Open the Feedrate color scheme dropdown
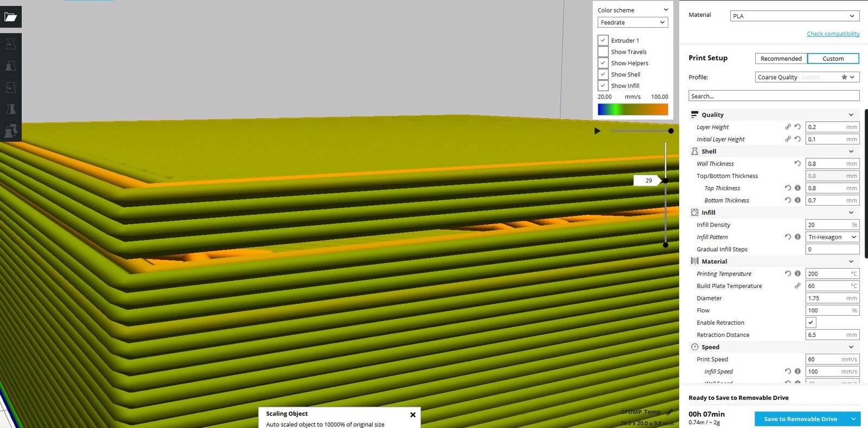This screenshot has height=428, width=868. point(633,22)
